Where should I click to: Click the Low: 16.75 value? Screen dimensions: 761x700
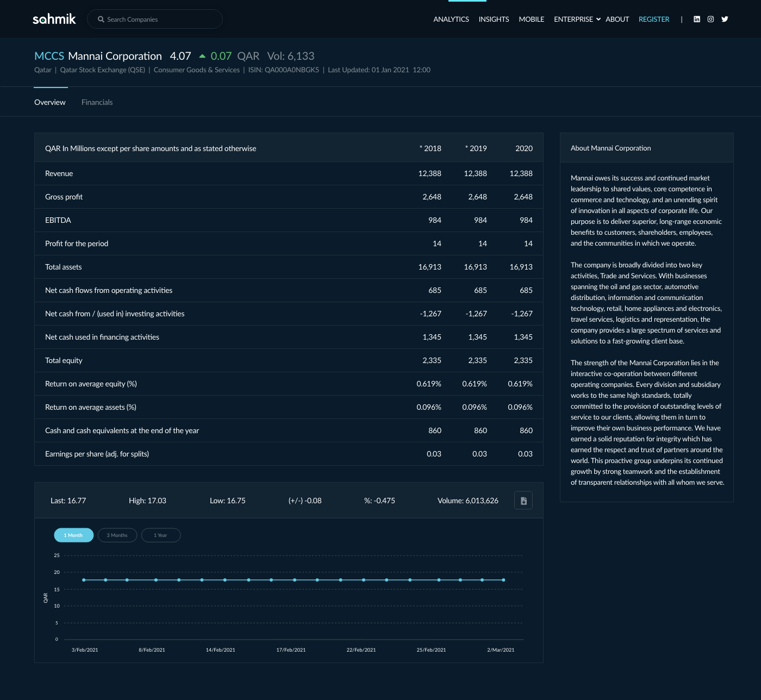[228, 501]
